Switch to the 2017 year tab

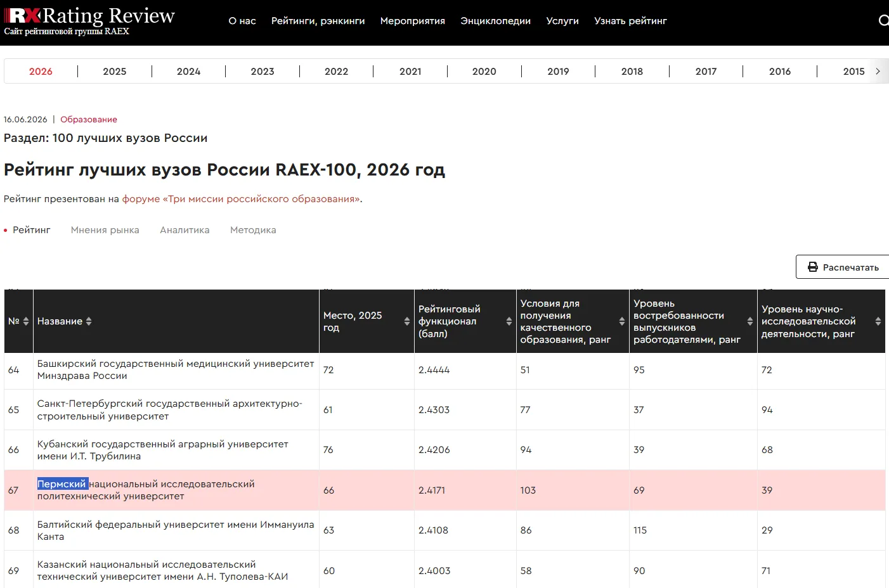[706, 72]
